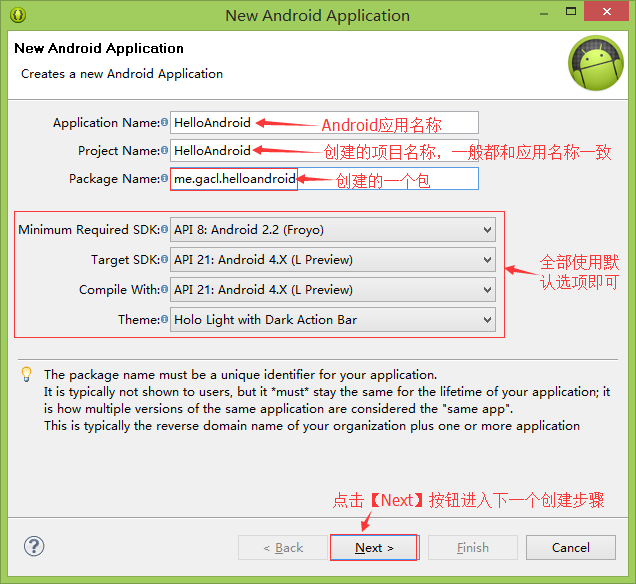This screenshot has height=584, width=636.
Task: Click the Application Name text field
Action: (x=324, y=122)
